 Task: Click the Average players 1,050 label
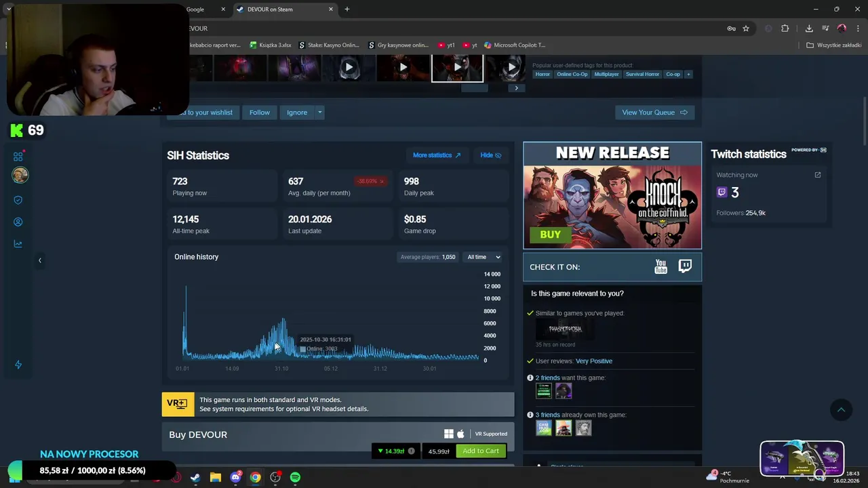tap(428, 257)
